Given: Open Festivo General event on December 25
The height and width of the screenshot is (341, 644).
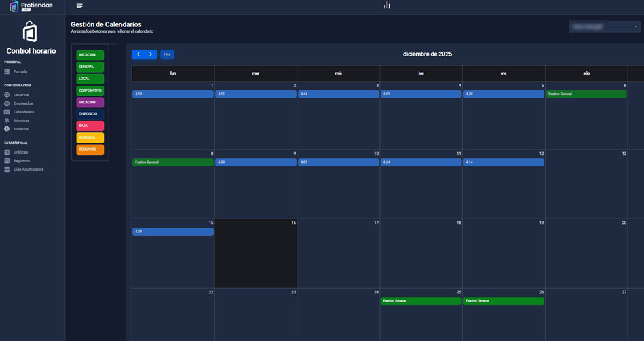Looking at the screenshot, I should click(x=421, y=301).
